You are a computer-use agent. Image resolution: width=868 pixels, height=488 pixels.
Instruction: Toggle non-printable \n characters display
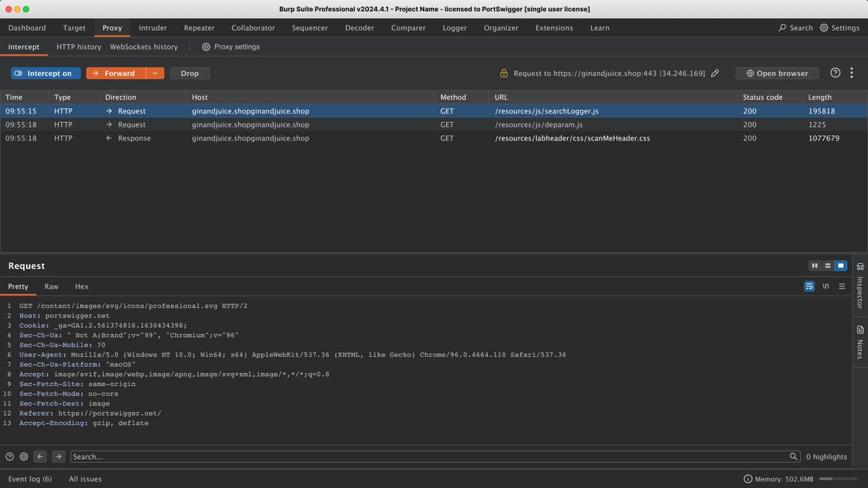tap(825, 286)
